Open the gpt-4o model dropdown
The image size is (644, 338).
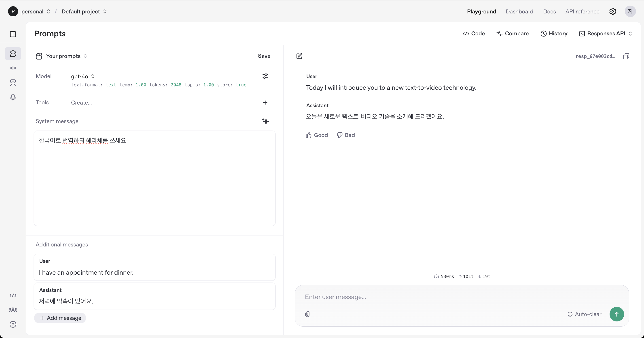coord(83,76)
